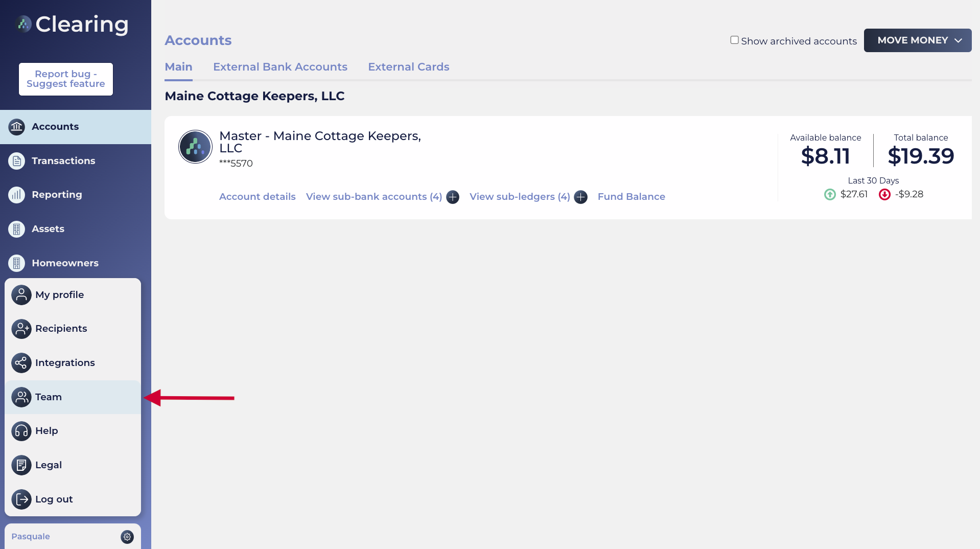This screenshot has width=980, height=549.
Task: Open settings gear next to Pasquale
Action: [127, 537]
